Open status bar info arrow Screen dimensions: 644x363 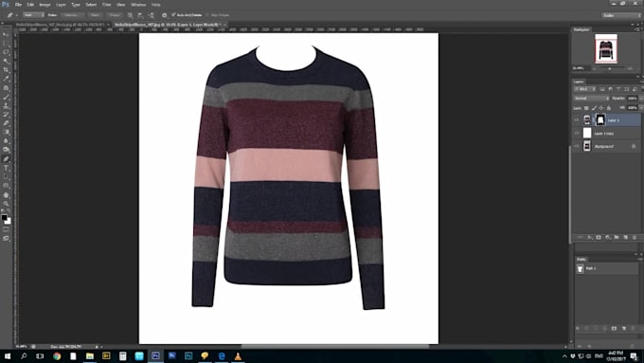pos(97,347)
